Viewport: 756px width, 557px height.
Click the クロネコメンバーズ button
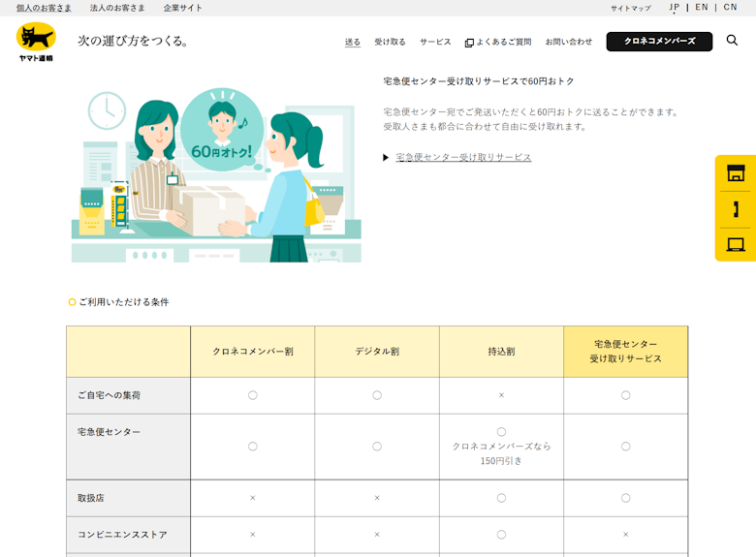(659, 42)
